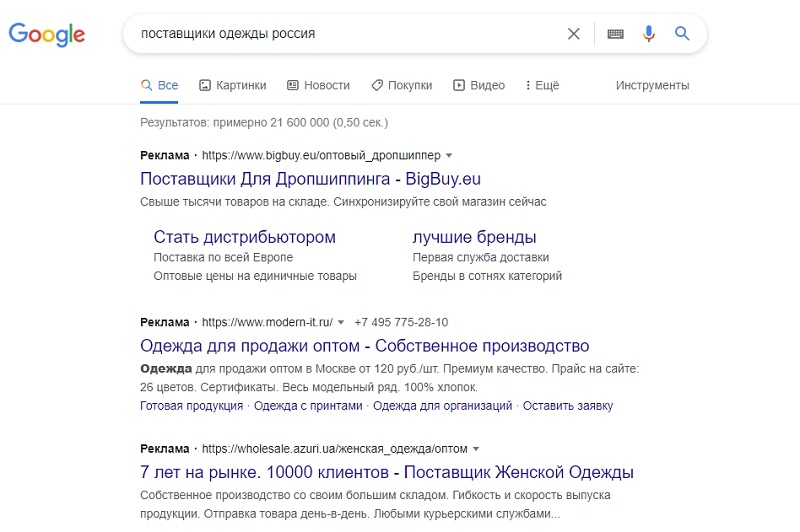Image resolution: width=800 pixels, height=532 pixels.
Task: Expand the modern-it.ru ad dropdown arrow
Action: [341, 322]
